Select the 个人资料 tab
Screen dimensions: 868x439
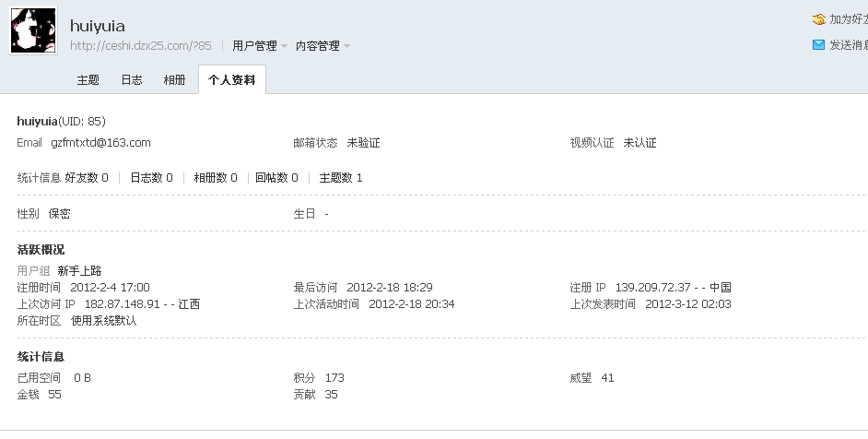pyautogui.click(x=231, y=80)
